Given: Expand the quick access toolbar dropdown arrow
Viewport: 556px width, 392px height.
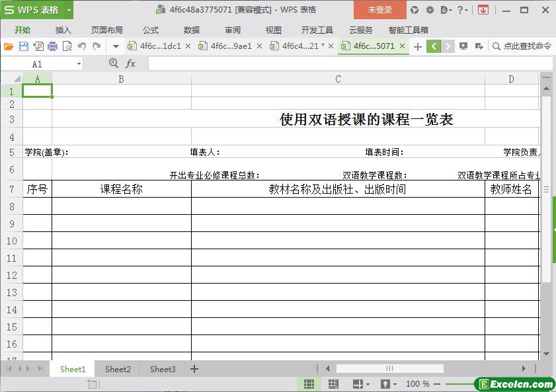Looking at the screenshot, I should pyautogui.click(x=116, y=46).
